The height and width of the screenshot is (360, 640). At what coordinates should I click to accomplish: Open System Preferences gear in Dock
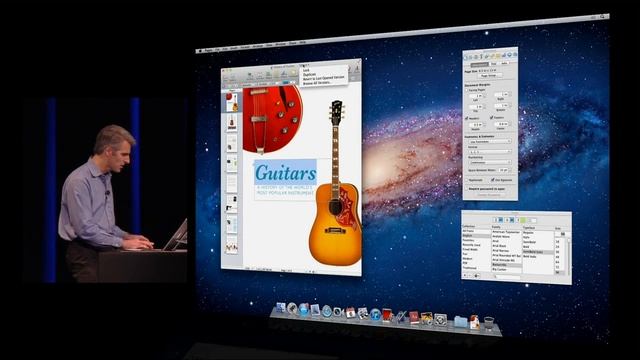tap(440, 320)
